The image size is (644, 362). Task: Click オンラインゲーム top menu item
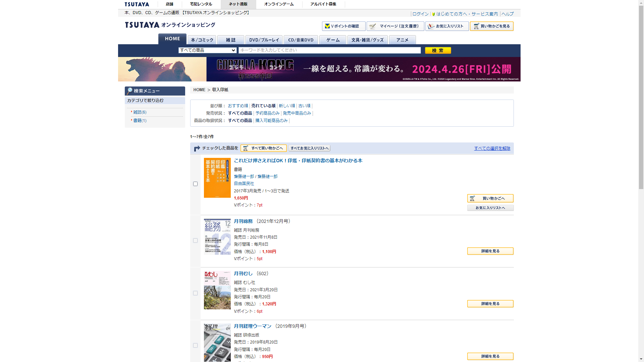point(279,4)
